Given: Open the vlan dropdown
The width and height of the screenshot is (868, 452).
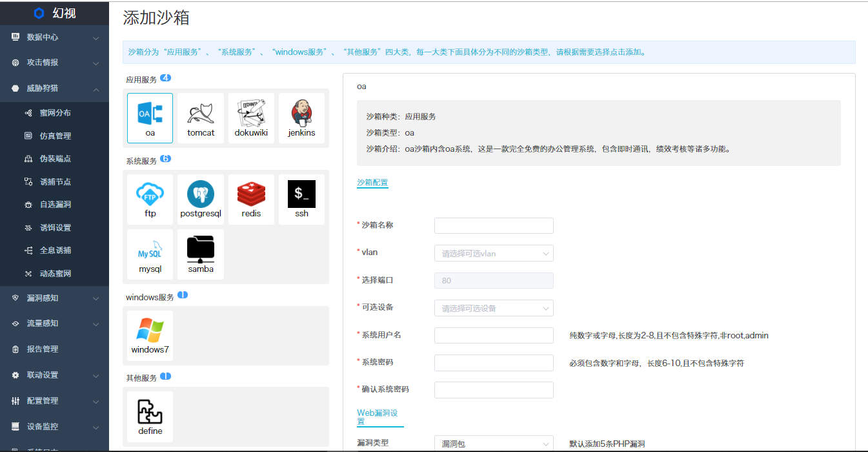Looking at the screenshot, I should click(494, 253).
